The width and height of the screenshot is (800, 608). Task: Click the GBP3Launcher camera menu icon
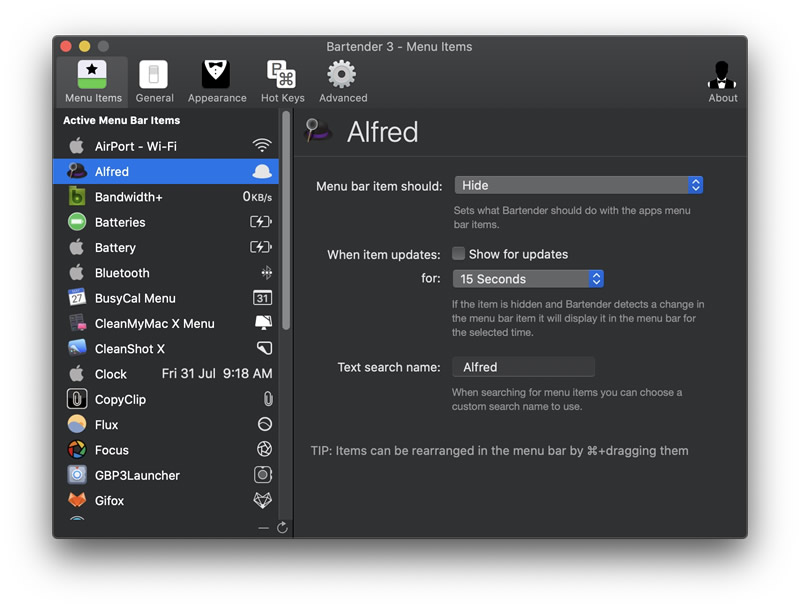click(263, 475)
